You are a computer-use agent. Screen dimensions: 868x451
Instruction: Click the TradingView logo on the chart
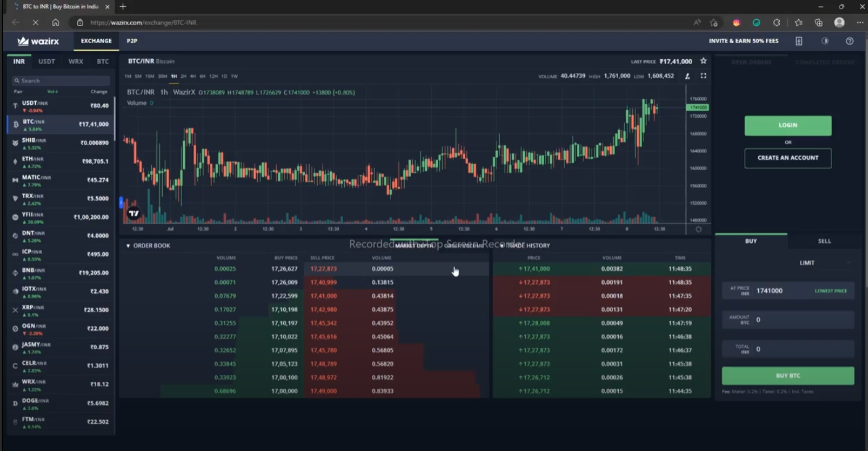click(x=133, y=213)
